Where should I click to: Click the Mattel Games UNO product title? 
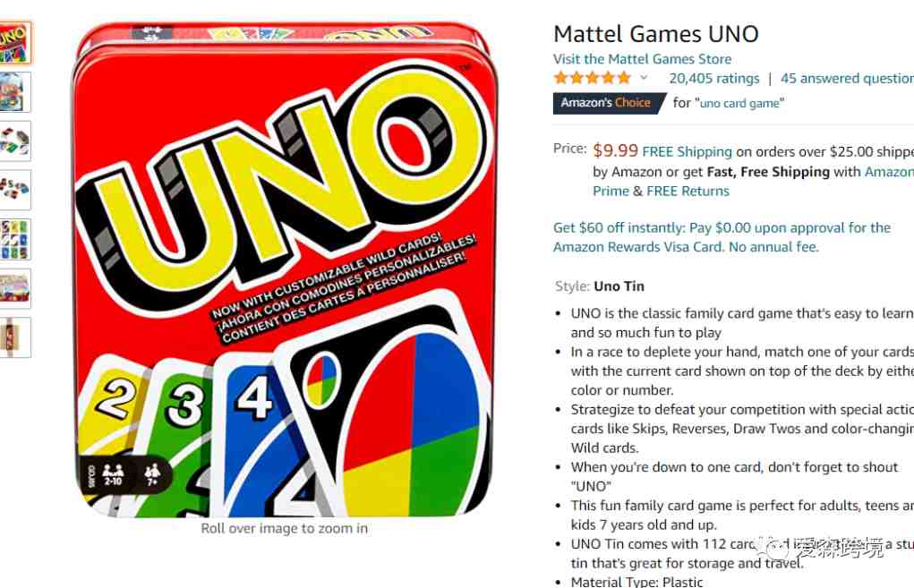[x=656, y=34]
